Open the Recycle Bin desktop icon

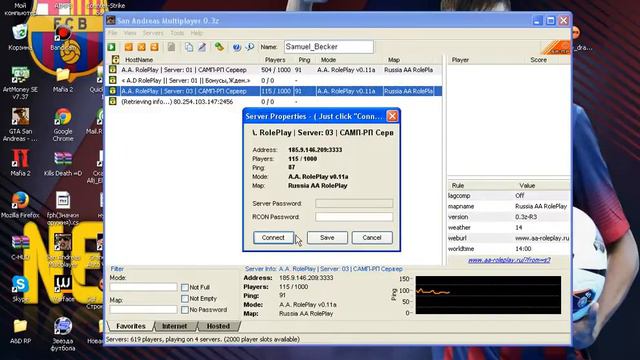[x=20, y=38]
